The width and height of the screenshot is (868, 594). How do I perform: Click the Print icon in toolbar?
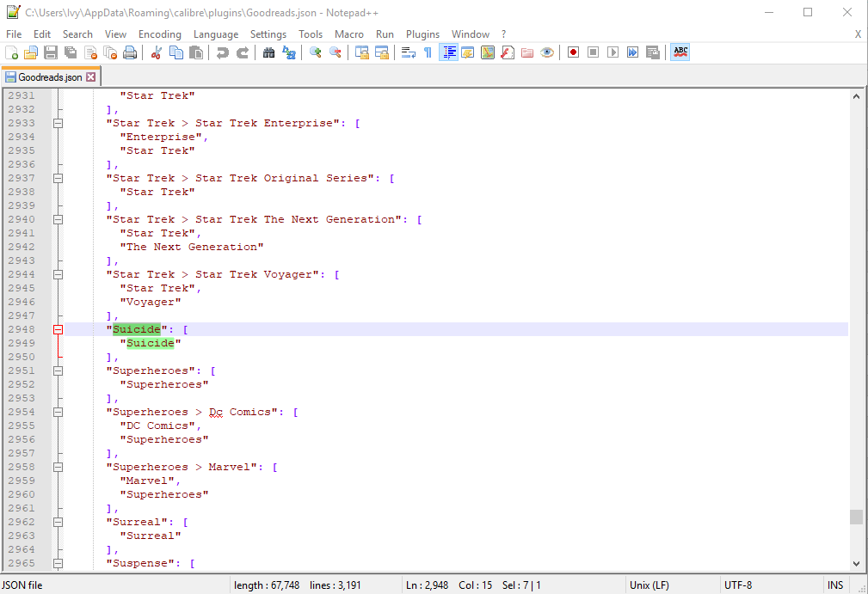click(x=129, y=52)
